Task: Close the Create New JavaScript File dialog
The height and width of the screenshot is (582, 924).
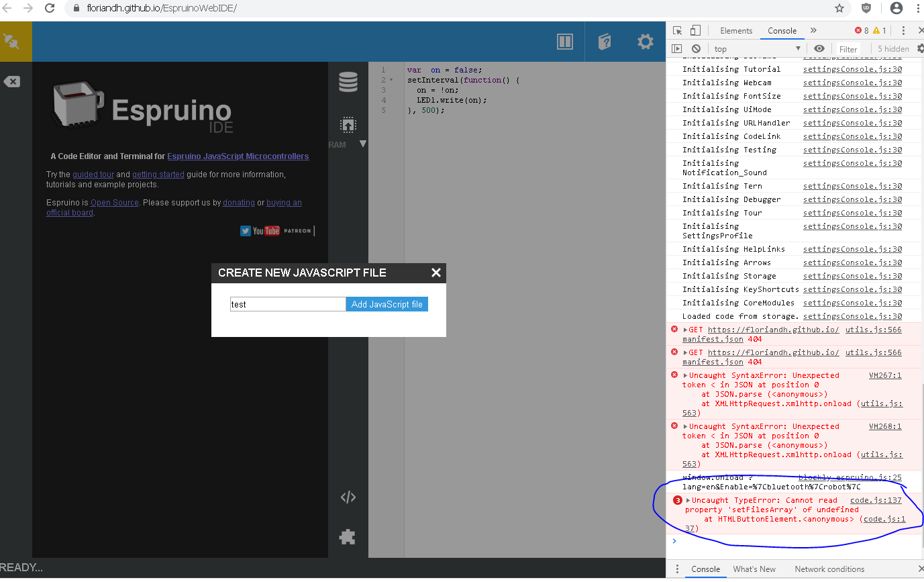Action: (436, 273)
